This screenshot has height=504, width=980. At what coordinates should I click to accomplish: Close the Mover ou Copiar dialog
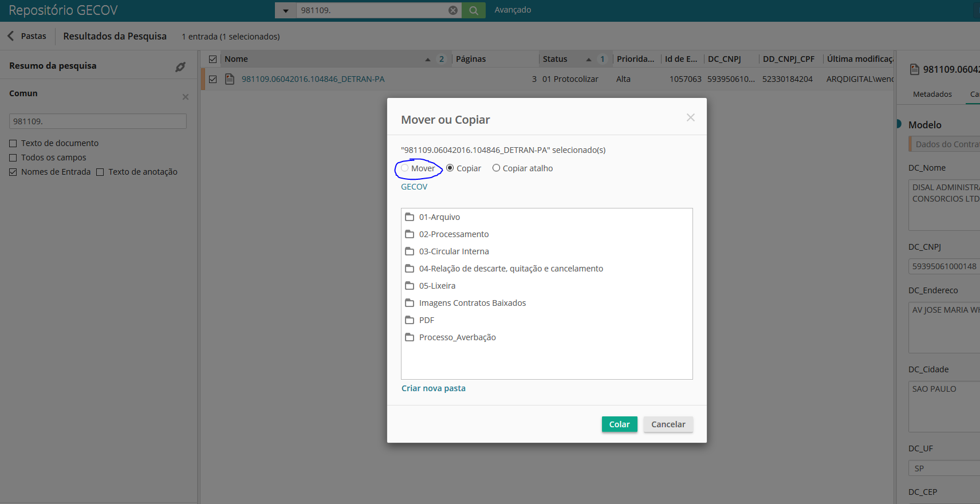[x=690, y=117]
